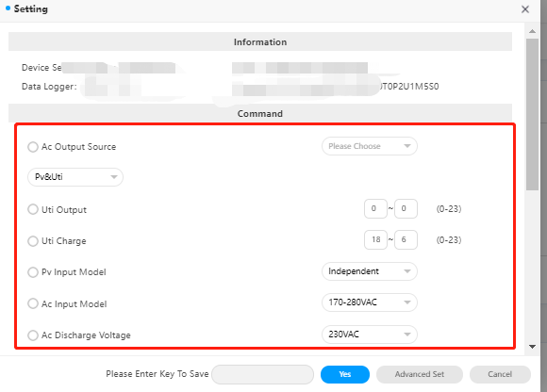The image size is (547, 392).
Task: Click the vertical scrollbar thumb
Action: 532,114
